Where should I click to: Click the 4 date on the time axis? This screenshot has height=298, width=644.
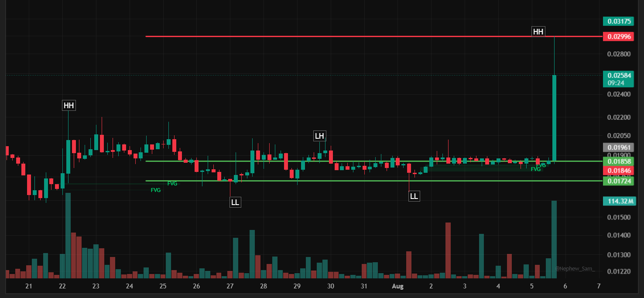coord(498,286)
